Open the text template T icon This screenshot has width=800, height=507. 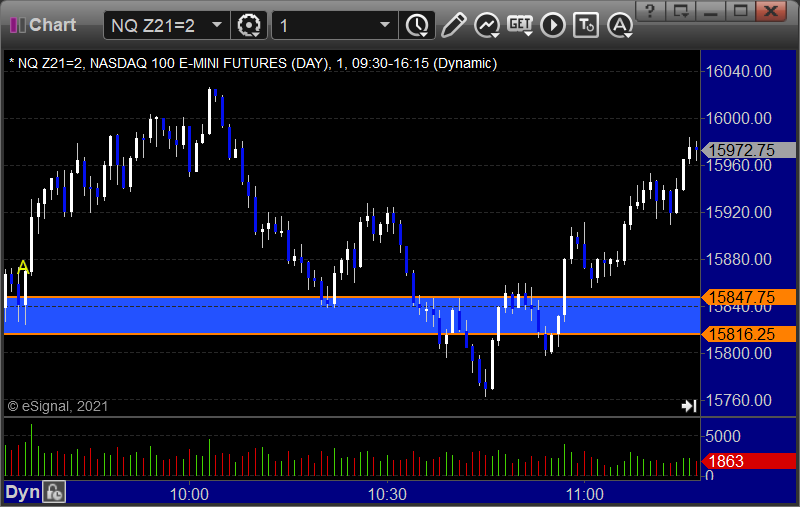(586, 25)
